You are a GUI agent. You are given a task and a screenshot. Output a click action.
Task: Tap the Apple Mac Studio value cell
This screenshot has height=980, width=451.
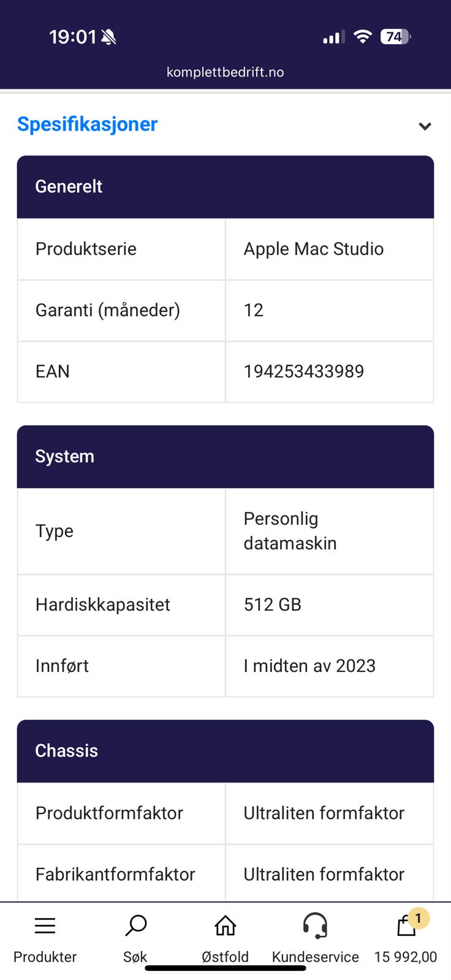314,249
